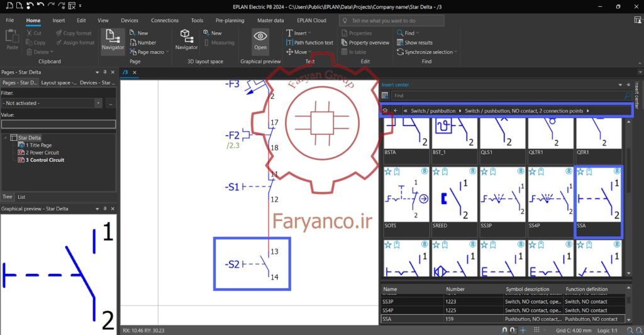Screen dimensions: 644x335
Task: Click the Copy format icon
Action: pos(58,33)
